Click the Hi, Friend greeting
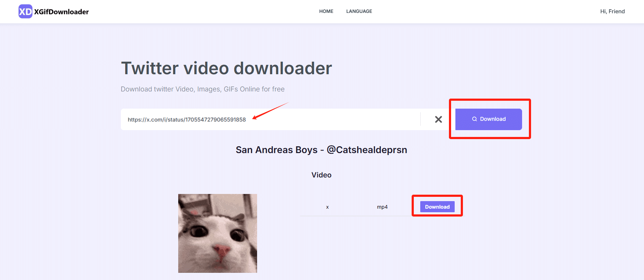The height and width of the screenshot is (280, 644). (612, 11)
